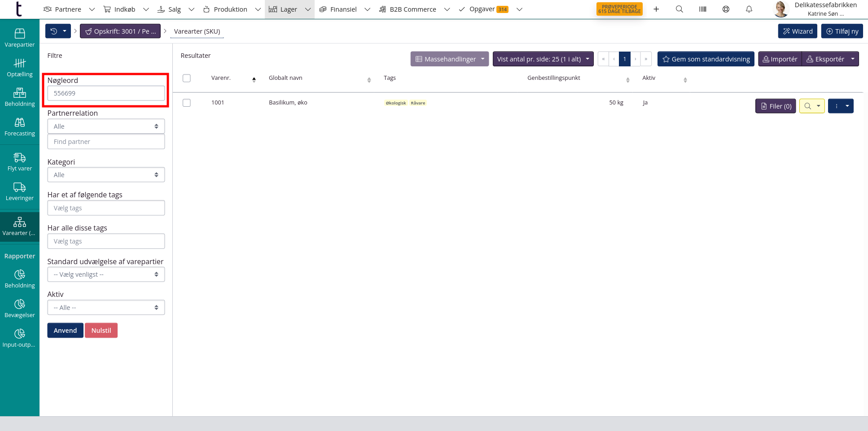Click the global search magnifier icon
This screenshot has width=868, height=431.
point(679,9)
